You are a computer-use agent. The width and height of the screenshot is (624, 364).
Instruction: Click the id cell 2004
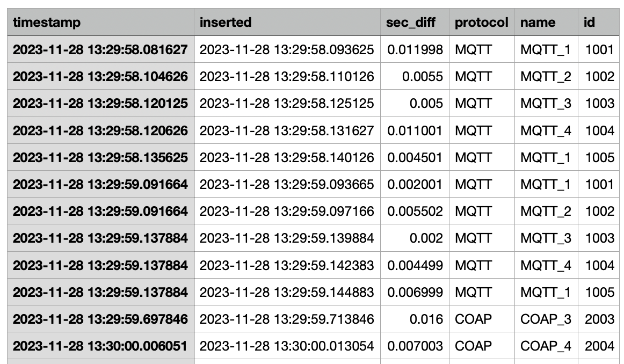tap(599, 346)
